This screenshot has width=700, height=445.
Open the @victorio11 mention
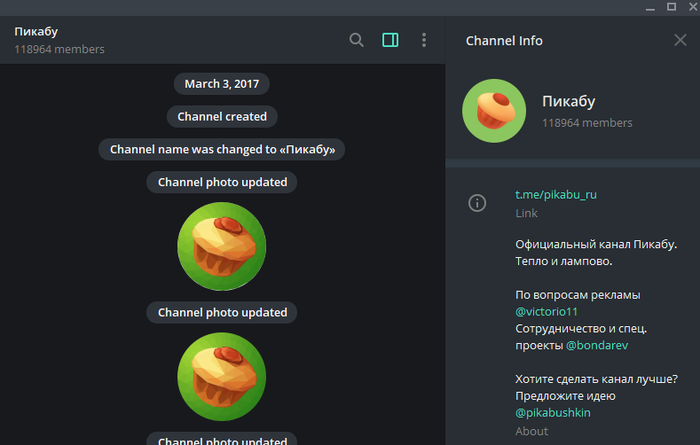[x=545, y=311]
